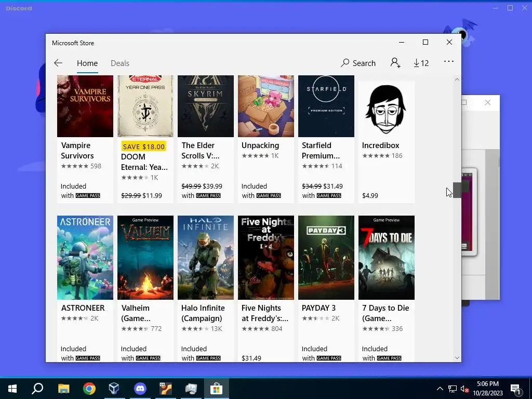Image resolution: width=532 pixels, height=399 pixels.
Task: Click the DOOM Eternal $11.99 price
Action: 152,195
